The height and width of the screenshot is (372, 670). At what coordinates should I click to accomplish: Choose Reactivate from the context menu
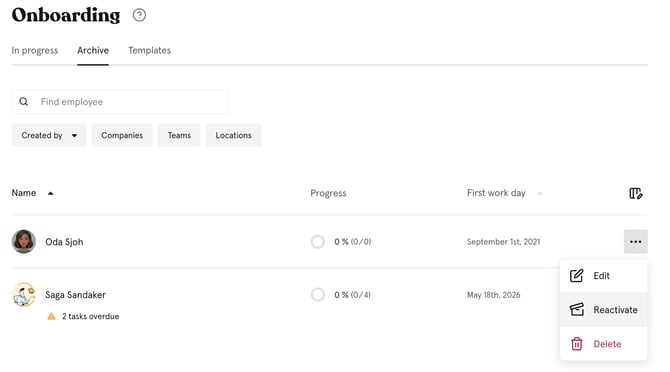(603, 310)
